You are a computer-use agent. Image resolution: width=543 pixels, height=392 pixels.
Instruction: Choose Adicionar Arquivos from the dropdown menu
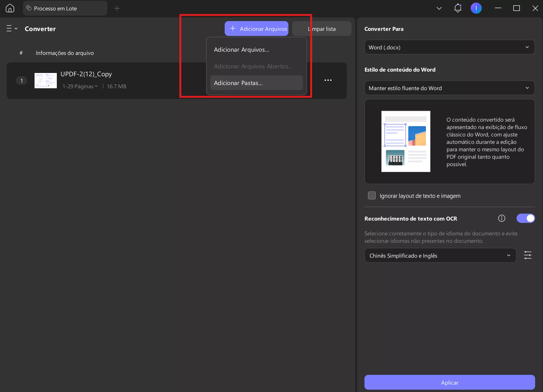coord(241,50)
